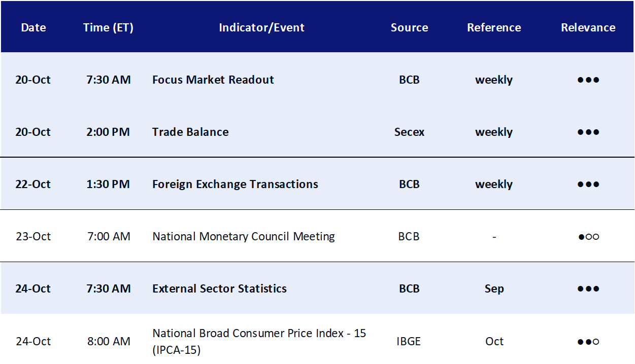Click the Secex source cell
The height and width of the screenshot is (364, 635).
(x=409, y=132)
